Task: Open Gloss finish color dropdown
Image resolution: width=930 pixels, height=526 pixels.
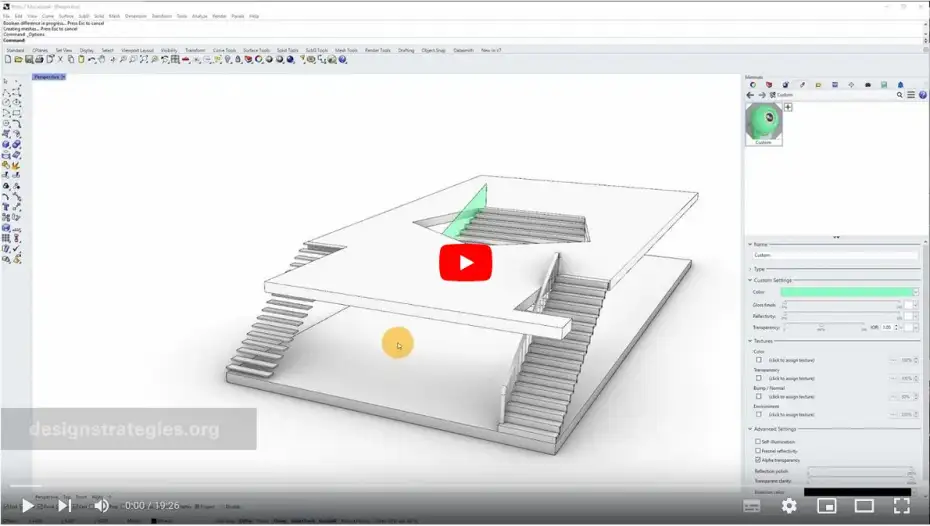Action: 916,305
